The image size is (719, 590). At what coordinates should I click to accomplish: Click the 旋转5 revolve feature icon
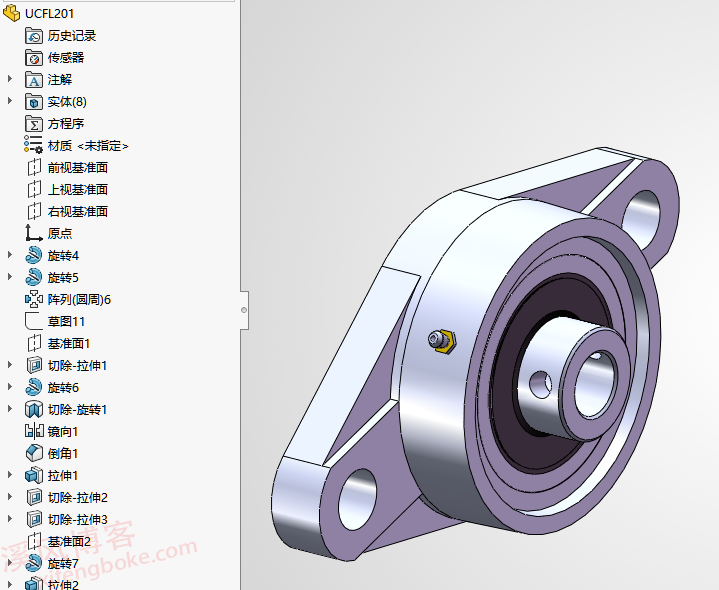pyautogui.click(x=34, y=277)
